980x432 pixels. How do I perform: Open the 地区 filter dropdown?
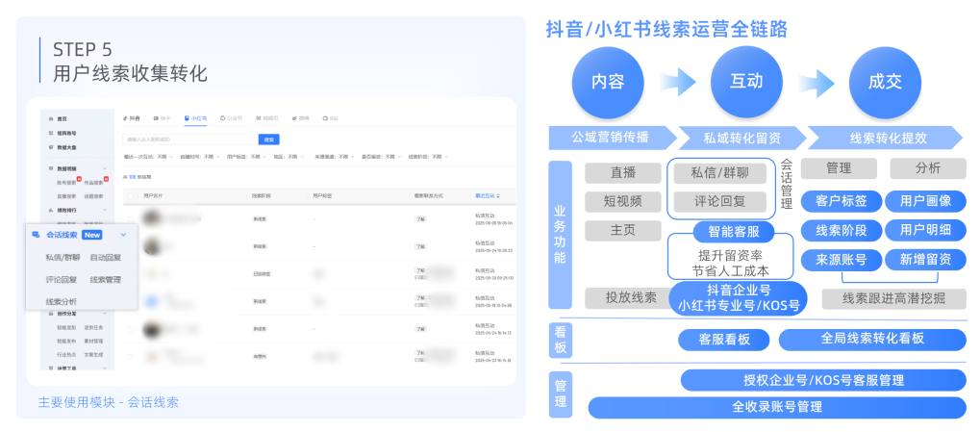coord(289,157)
